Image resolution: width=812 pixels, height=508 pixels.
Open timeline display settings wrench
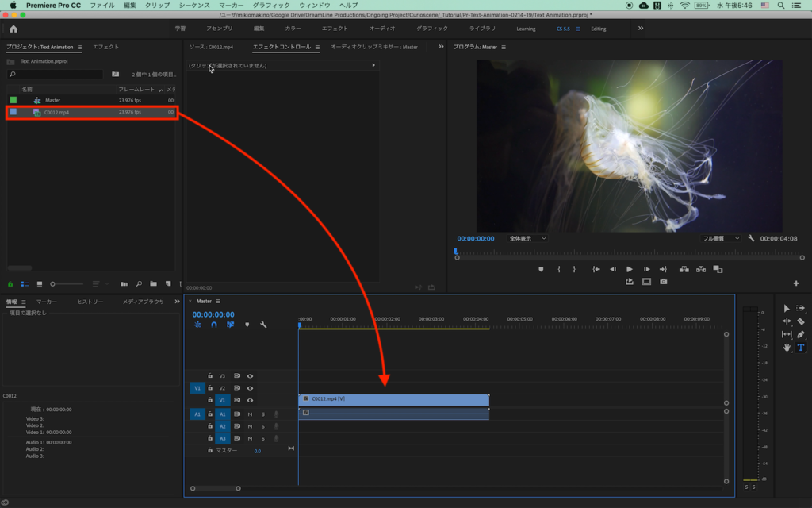pyautogui.click(x=263, y=325)
